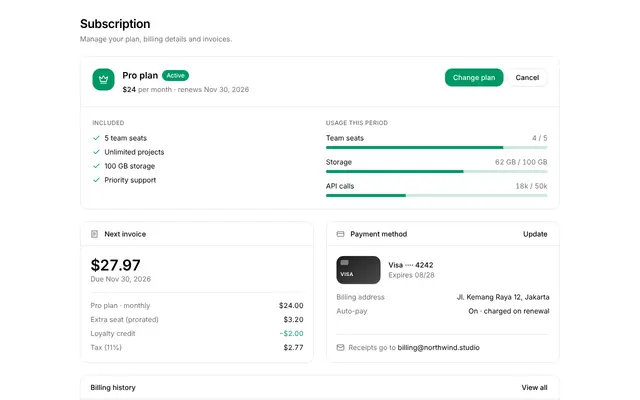This screenshot has width=640, height=400.
Task: Click the Pro plan crown icon
Action: click(103, 79)
